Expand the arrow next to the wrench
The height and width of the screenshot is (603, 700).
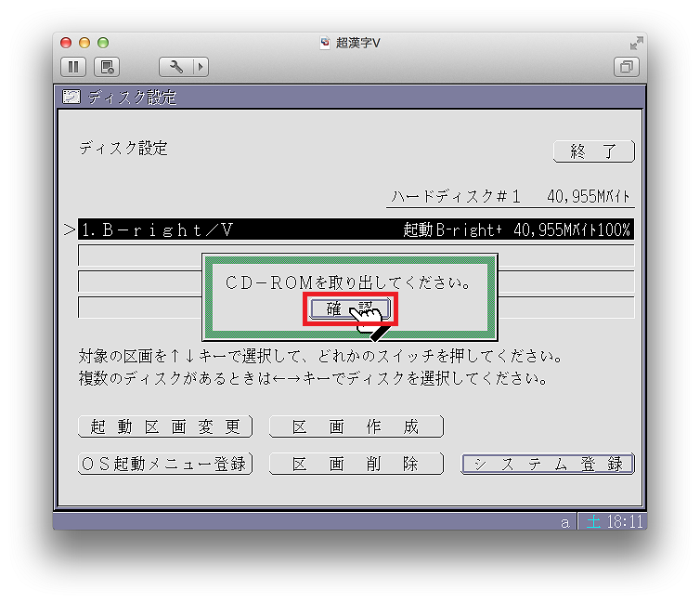pyautogui.click(x=200, y=67)
